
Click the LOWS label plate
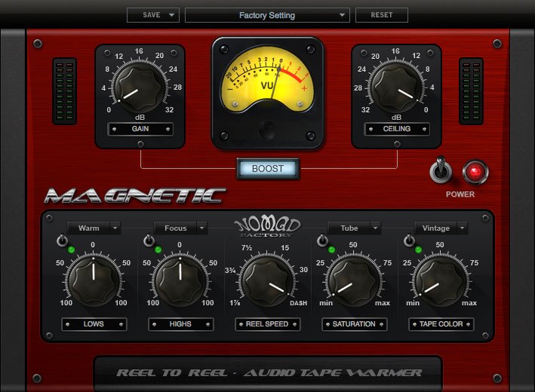coord(94,324)
